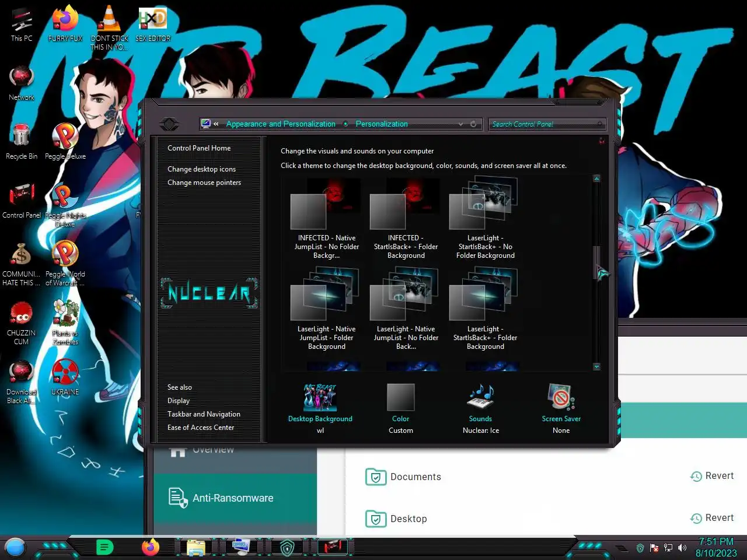
Task: Open File Explorer from the taskbar
Action: (x=196, y=547)
